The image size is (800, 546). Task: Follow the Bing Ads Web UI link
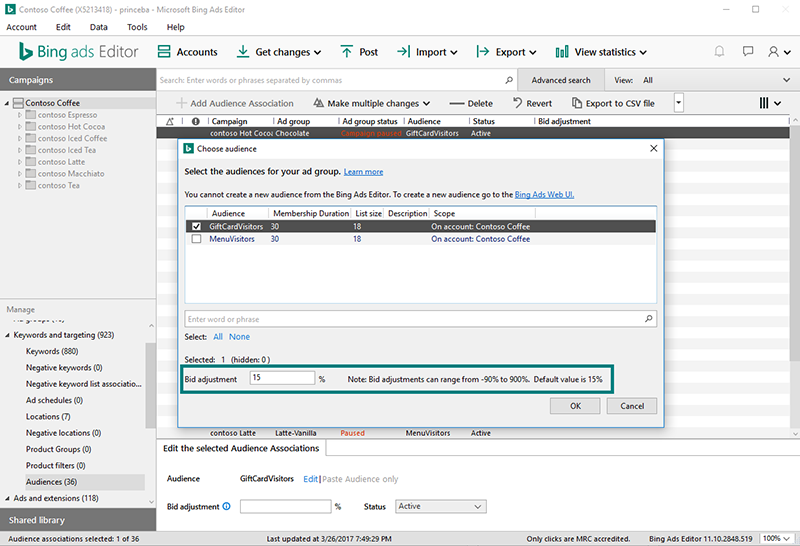(x=544, y=194)
